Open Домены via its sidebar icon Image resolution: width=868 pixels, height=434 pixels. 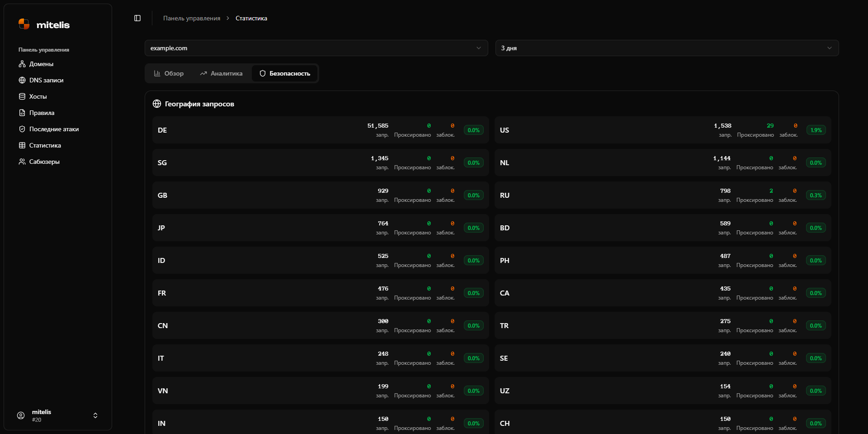pos(22,64)
